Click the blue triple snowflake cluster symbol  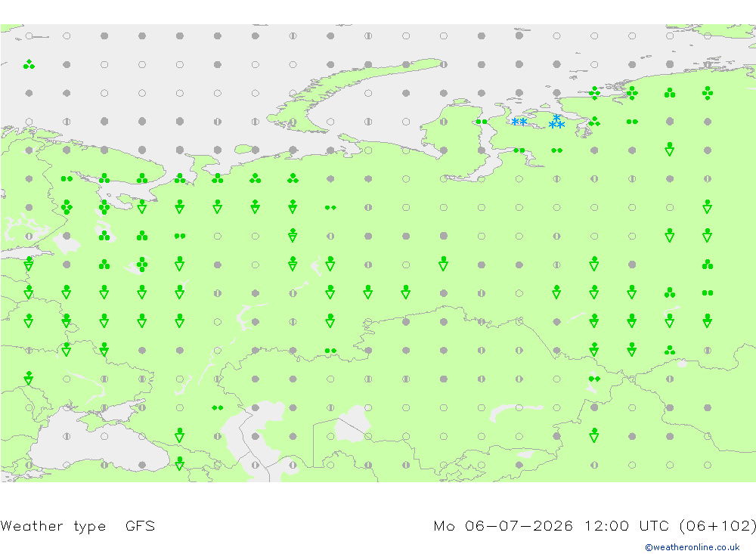[556, 122]
